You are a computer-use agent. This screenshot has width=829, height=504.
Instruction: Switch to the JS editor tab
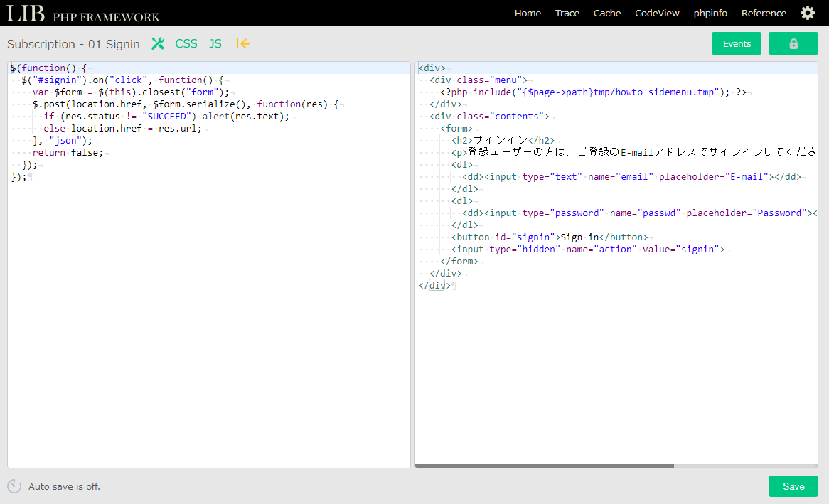tap(215, 44)
